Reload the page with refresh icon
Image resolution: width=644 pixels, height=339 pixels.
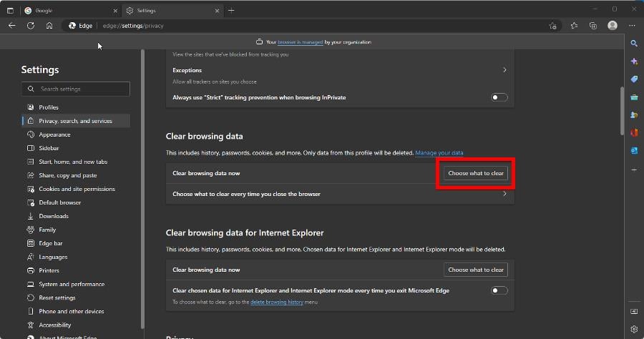coord(30,26)
